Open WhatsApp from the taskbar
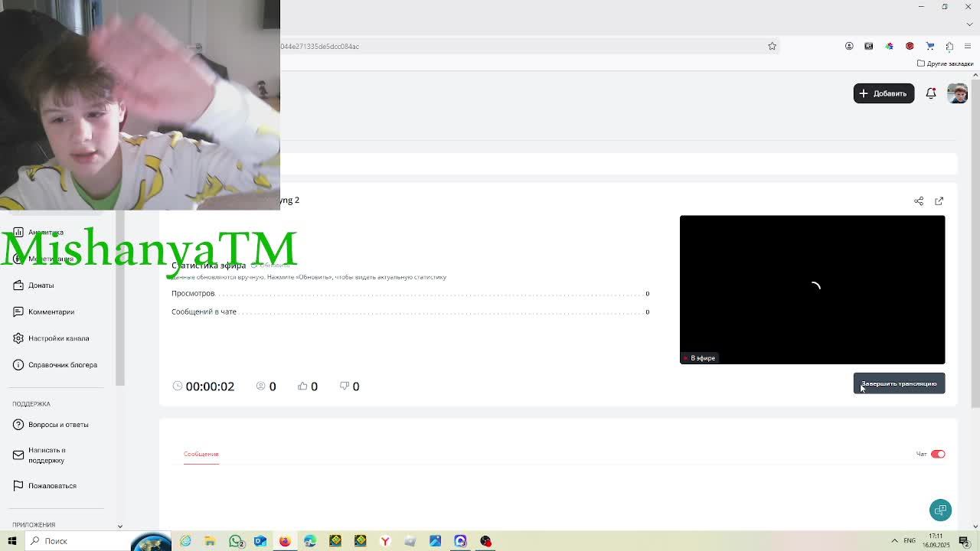 click(236, 541)
